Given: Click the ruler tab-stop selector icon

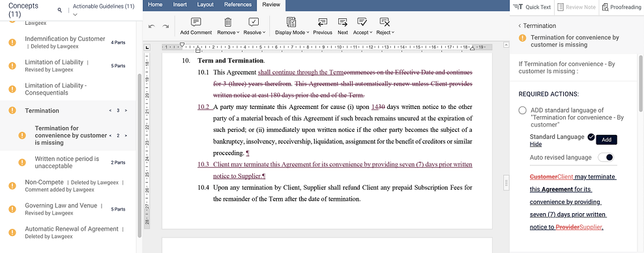Looking at the screenshot, I should pyautogui.click(x=148, y=47).
